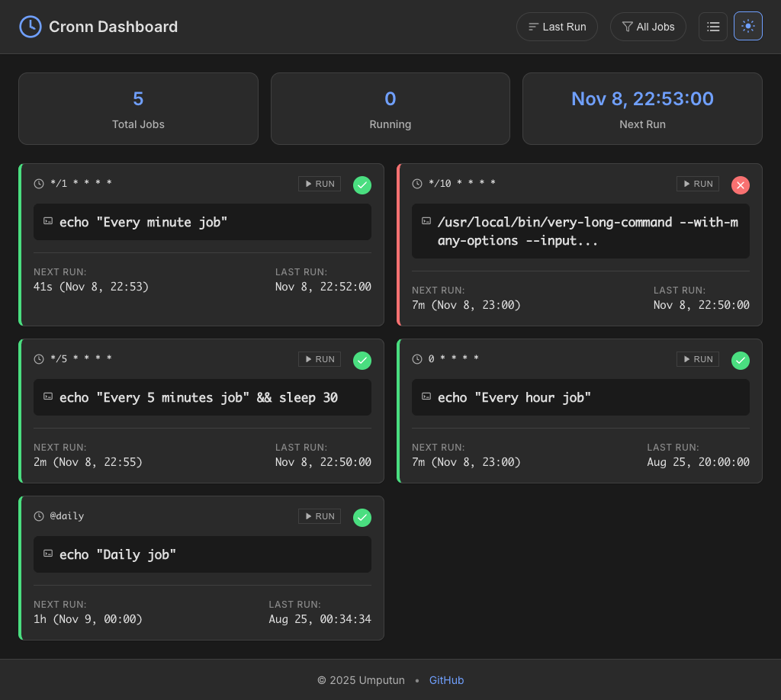
Task: Click the success indicator on the daily job
Action: point(362,517)
